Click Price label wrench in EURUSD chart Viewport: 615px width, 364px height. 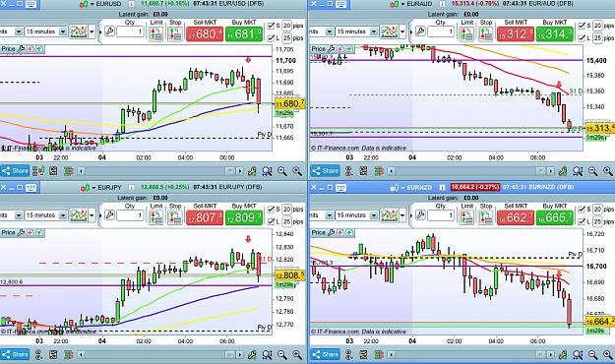pyautogui.click(x=22, y=49)
